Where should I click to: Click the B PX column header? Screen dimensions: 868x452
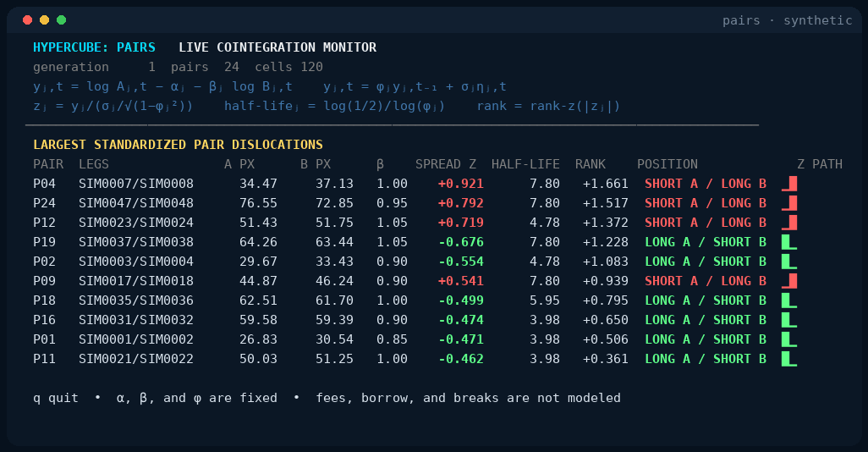coord(316,164)
